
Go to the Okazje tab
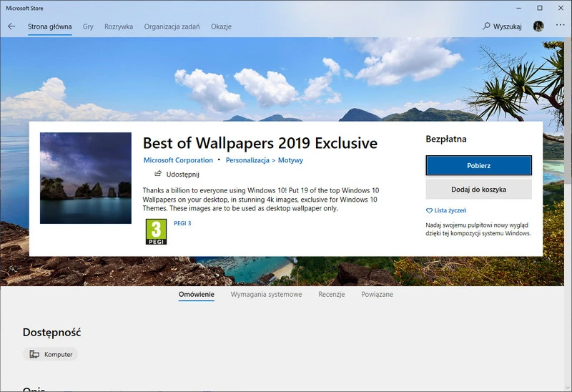point(220,26)
